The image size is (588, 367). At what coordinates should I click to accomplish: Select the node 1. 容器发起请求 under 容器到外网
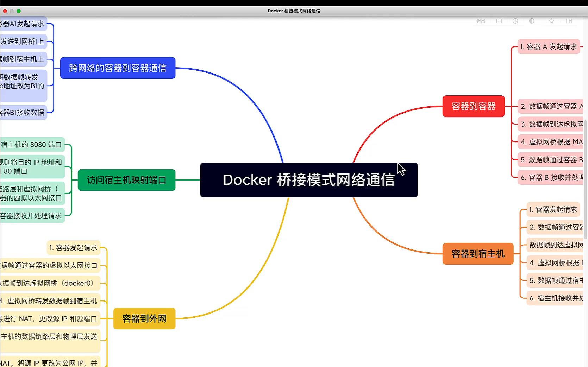[x=74, y=248]
